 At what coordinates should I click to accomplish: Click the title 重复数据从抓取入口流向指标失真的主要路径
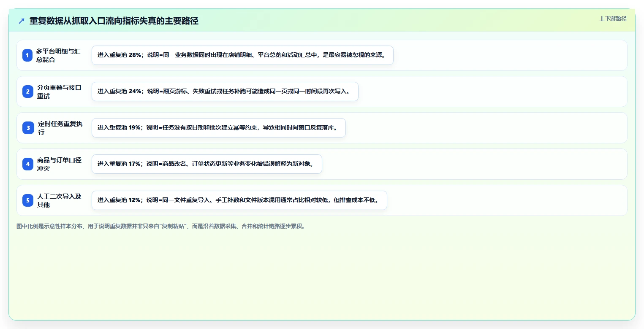[114, 21]
